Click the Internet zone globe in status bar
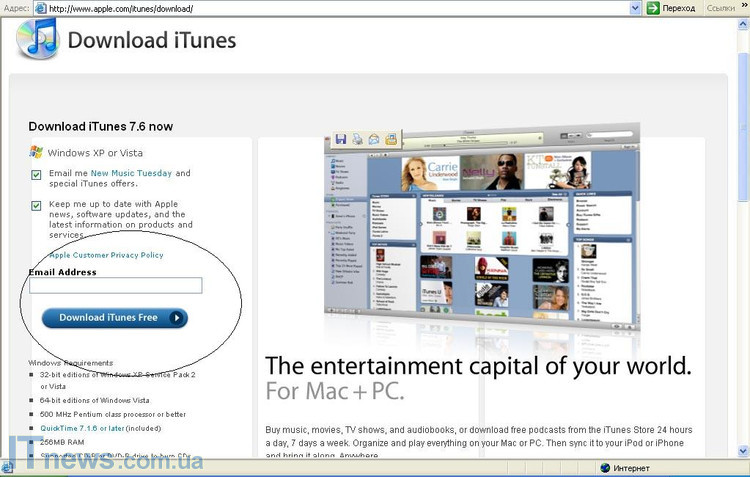Screen dimensions: 750x477 point(605,468)
